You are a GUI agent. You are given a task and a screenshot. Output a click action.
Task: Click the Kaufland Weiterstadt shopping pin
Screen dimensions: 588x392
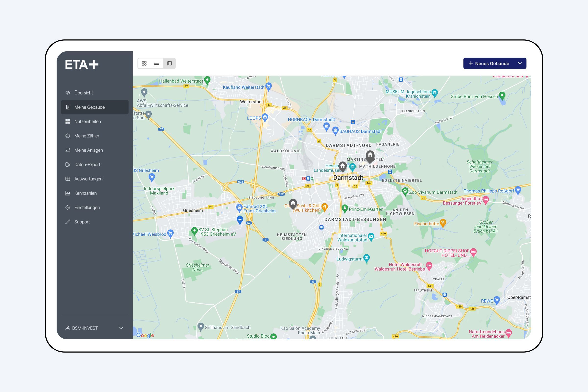269,87
